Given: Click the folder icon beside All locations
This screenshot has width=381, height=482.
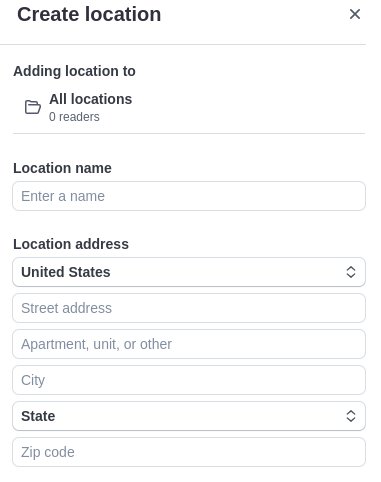Looking at the screenshot, I should coord(33,107).
